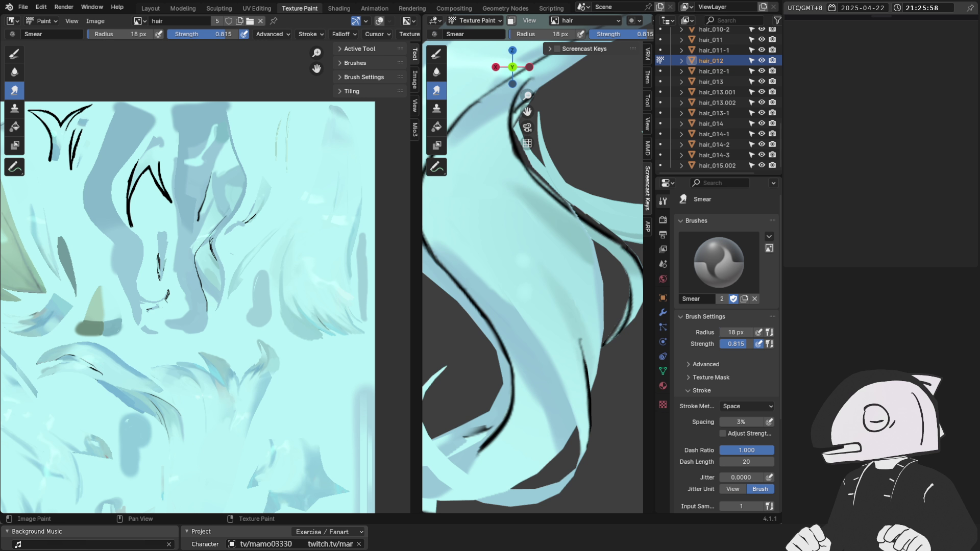Click the pin icon next to hair image
Image resolution: width=980 pixels, height=551 pixels.
274,21
